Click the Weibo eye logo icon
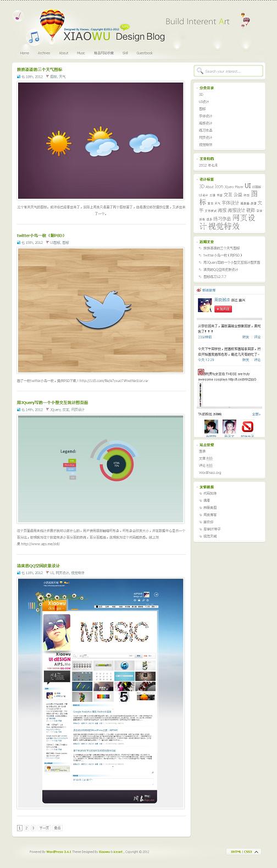 pyautogui.click(x=198, y=290)
